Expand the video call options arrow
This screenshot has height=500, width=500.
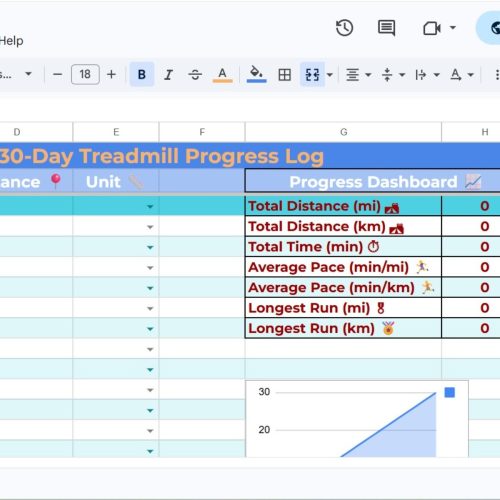453,28
